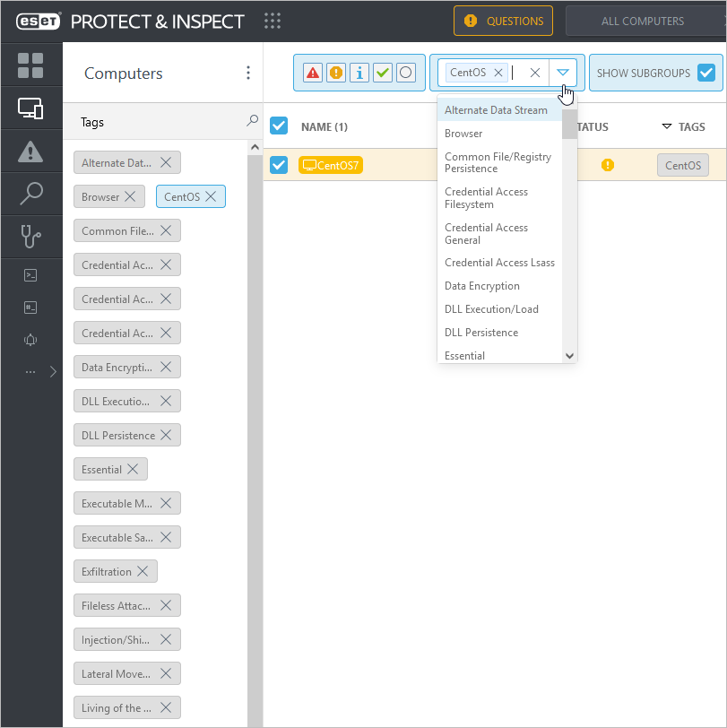The image size is (727, 728).
Task: Filter by blue info status icon
Action: [x=359, y=73]
